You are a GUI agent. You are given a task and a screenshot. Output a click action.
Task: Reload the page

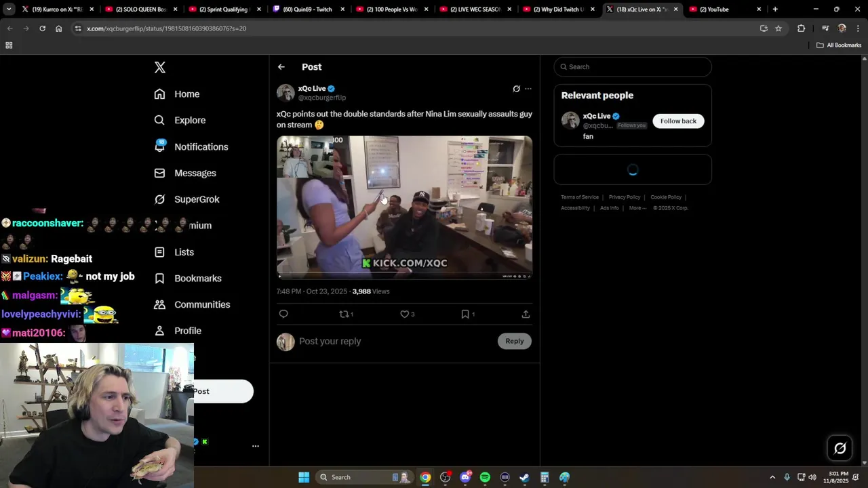point(42,28)
